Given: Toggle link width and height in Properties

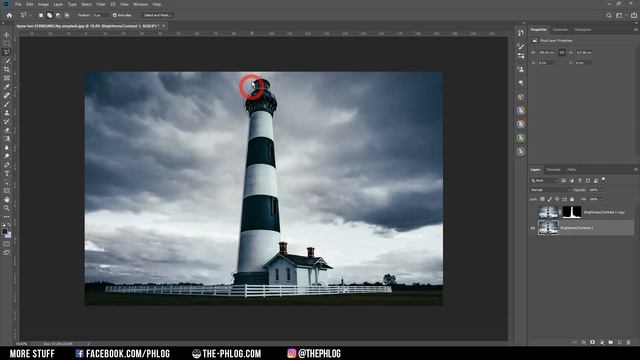Looking at the screenshot, I should 562,53.
